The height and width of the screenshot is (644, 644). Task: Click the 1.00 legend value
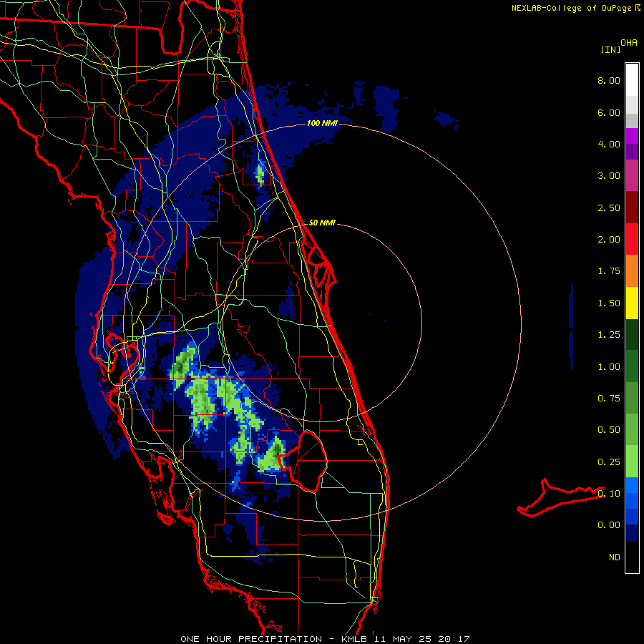coord(609,367)
